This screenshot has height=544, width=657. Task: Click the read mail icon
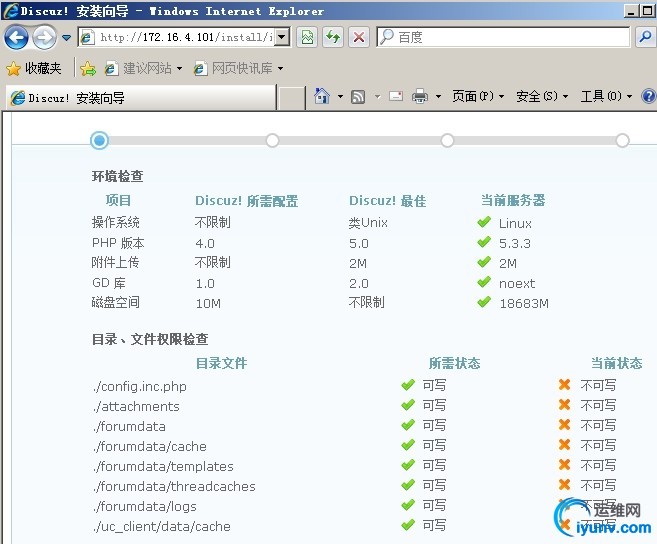396,96
